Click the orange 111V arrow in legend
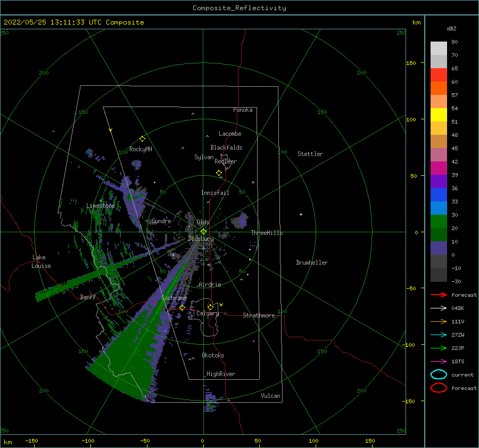479x448 pixels. 439,321
